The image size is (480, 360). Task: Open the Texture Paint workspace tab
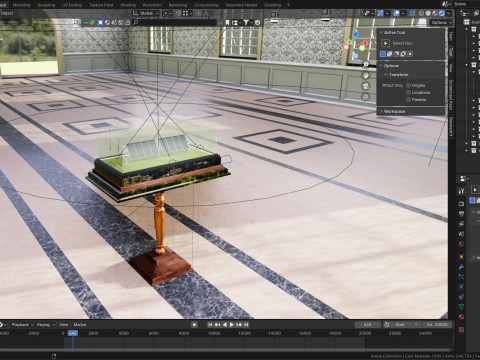tap(101, 5)
